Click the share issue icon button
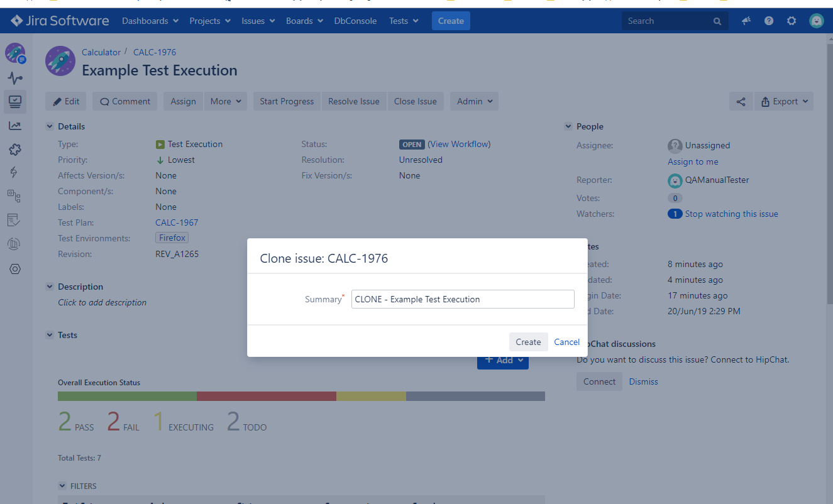833x504 pixels. [x=741, y=101]
